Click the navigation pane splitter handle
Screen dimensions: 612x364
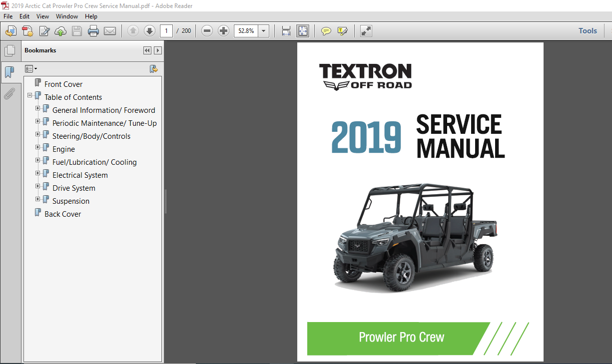tap(165, 202)
